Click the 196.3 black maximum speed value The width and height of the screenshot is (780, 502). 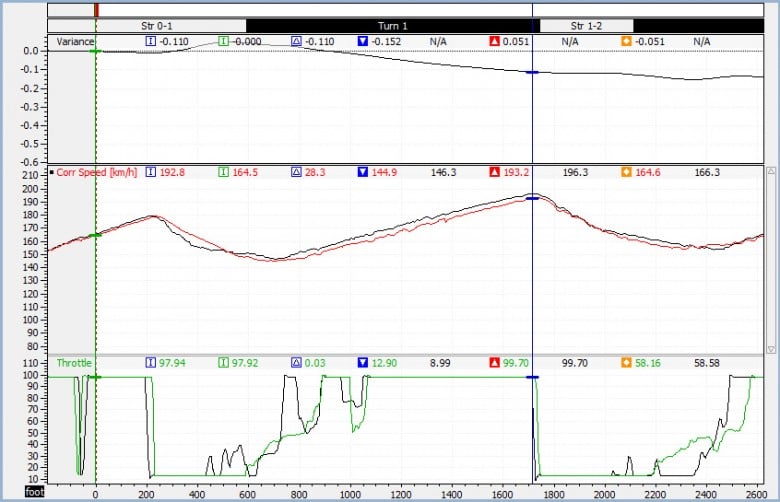pyautogui.click(x=575, y=172)
